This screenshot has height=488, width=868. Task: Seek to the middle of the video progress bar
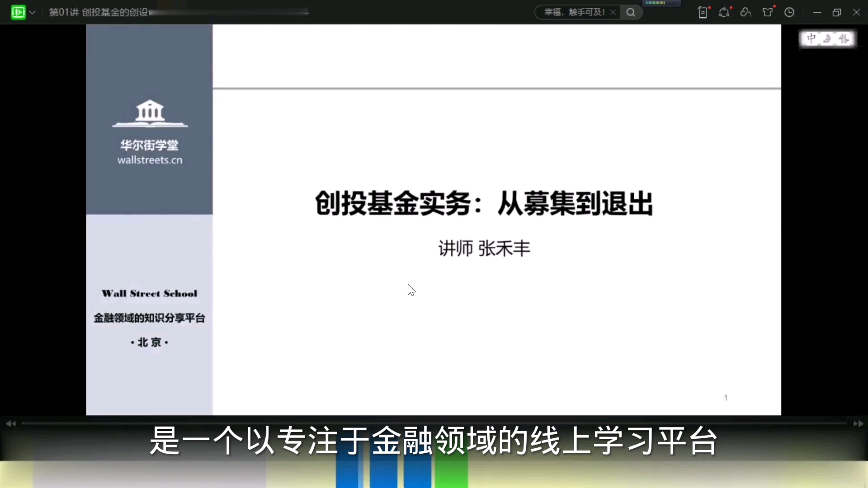pos(434,423)
